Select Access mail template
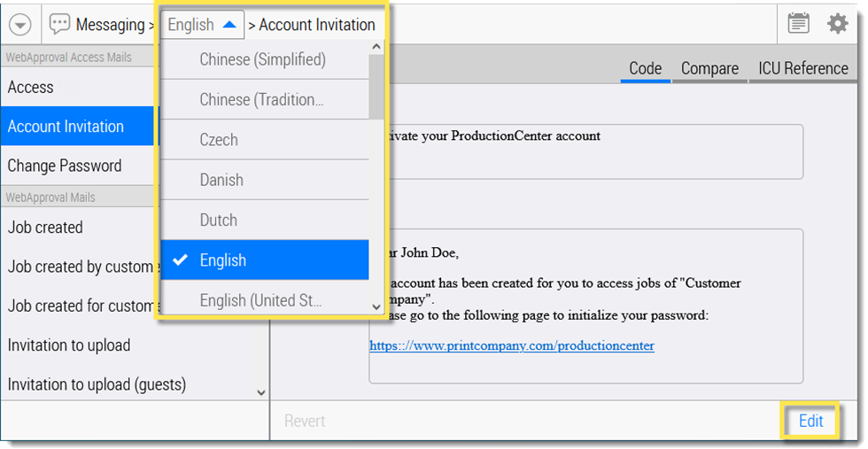Screen dimensions: 868x449 (x=78, y=87)
